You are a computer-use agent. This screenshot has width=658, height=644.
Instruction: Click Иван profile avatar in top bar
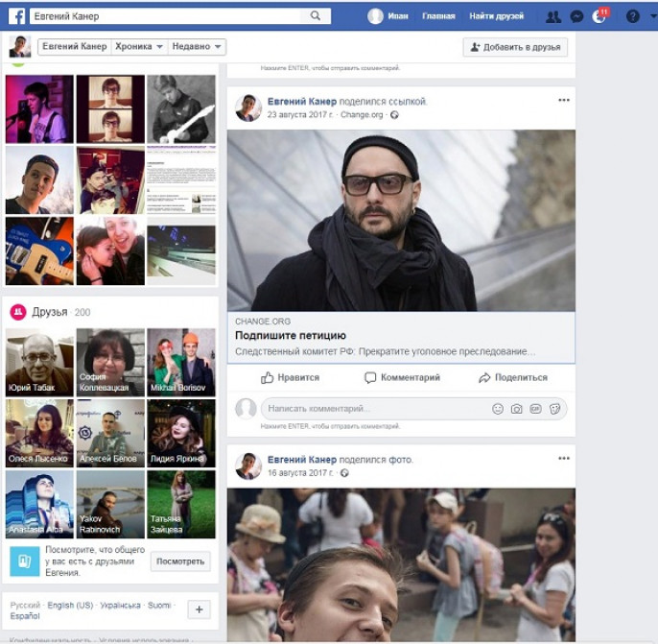click(375, 16)
